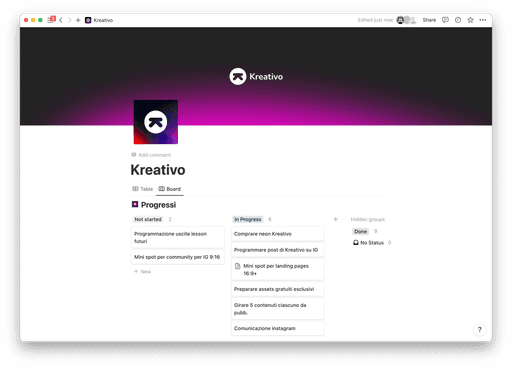Open the Progressi database title
Viewport: 512px width, 368px height.
coord(158,205)
